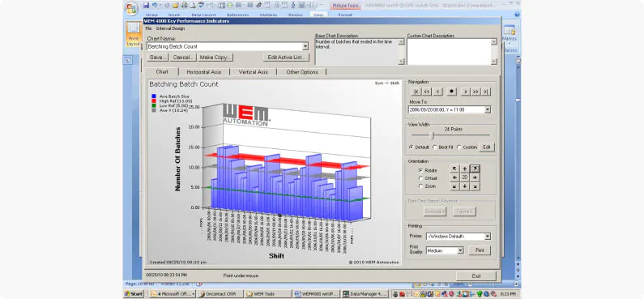The image size is (644, 299).
Task: Click the upper-right orientation arrow button
Action: pyautogui.click(x=475, y=169)
